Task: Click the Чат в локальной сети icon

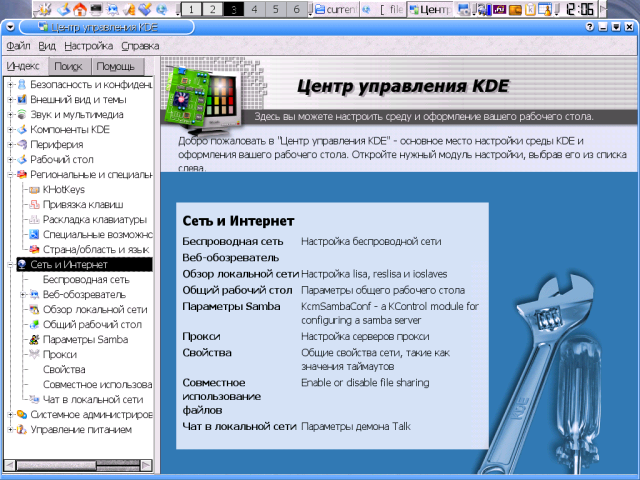Action: [35, 399]
